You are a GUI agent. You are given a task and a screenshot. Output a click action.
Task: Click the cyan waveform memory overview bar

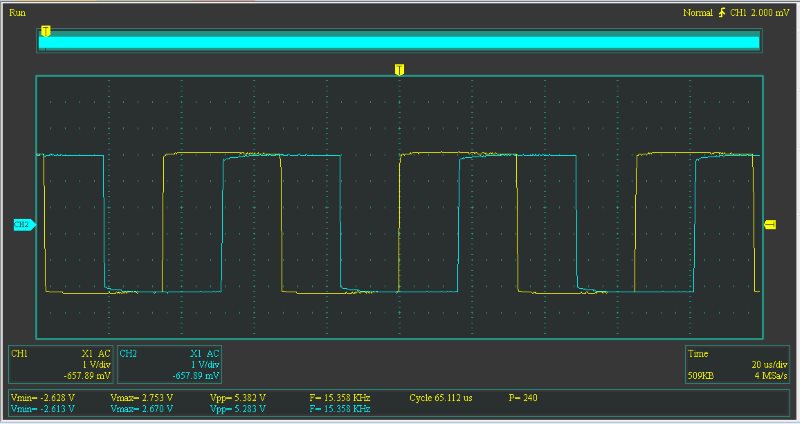400,42
